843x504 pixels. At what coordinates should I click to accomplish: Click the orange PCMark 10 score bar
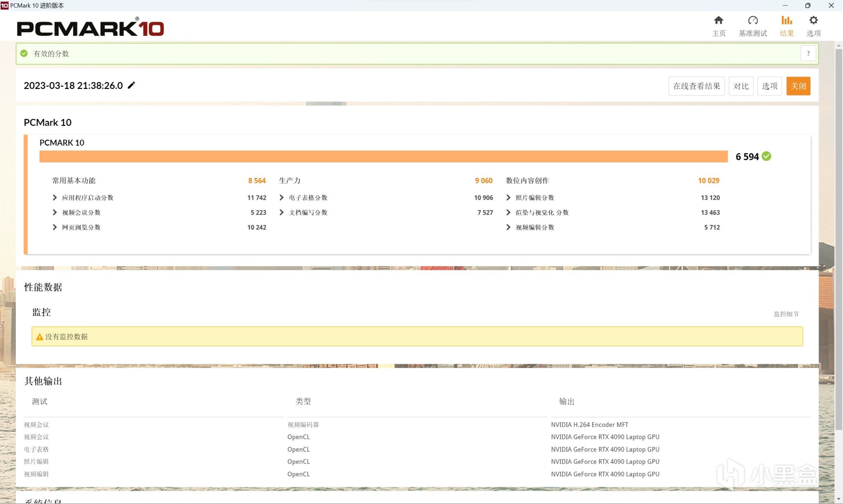pyautogui.click(x=383, y=156)
